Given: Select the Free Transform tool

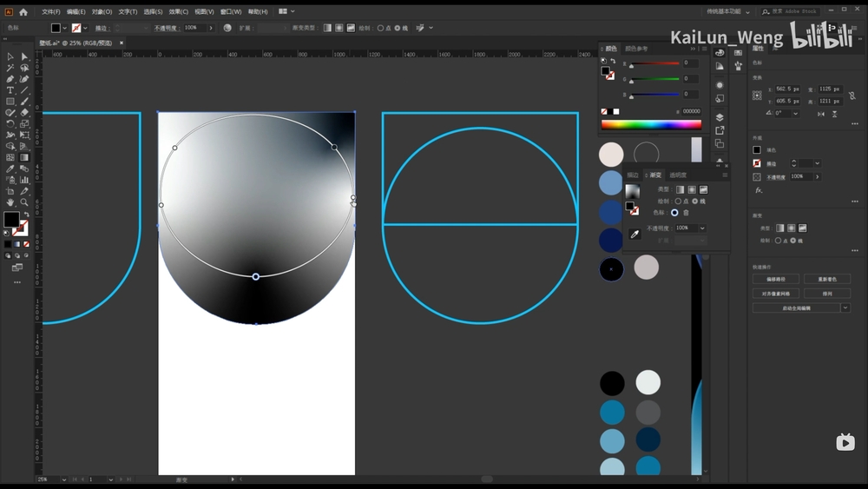Looking at the screenshot, I should pyautogui.click(x=24, y=135).
